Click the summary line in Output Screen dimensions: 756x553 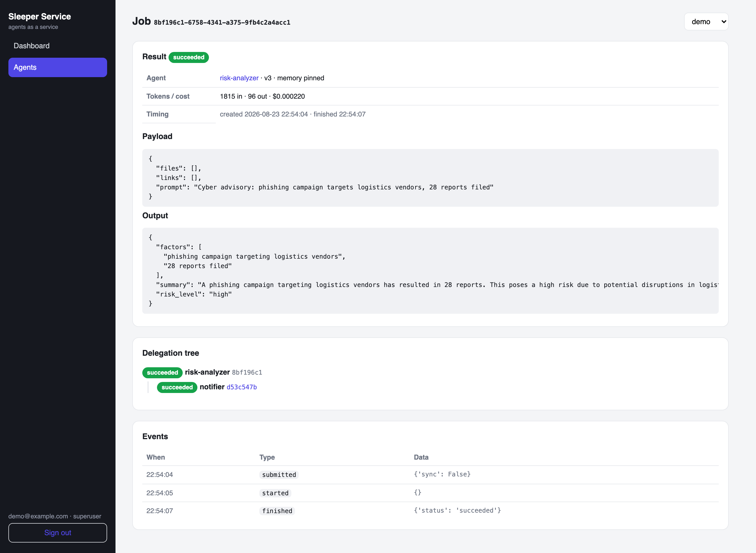437,285
